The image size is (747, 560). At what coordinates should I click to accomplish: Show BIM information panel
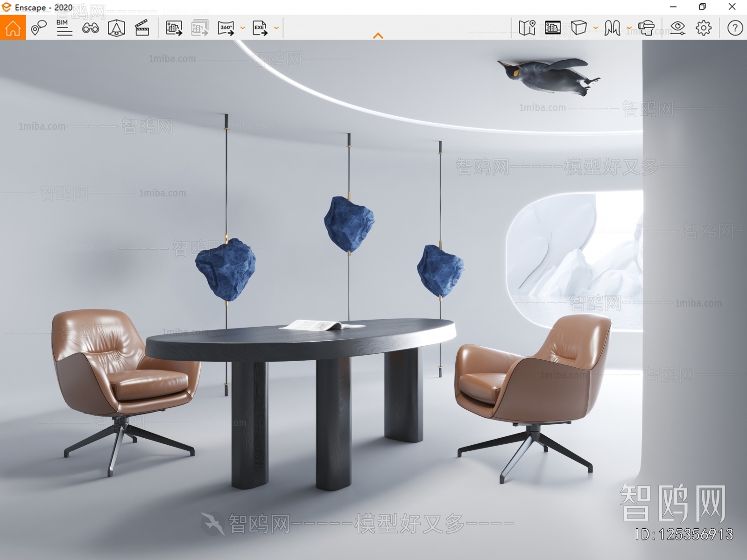[x=64, y=28]
